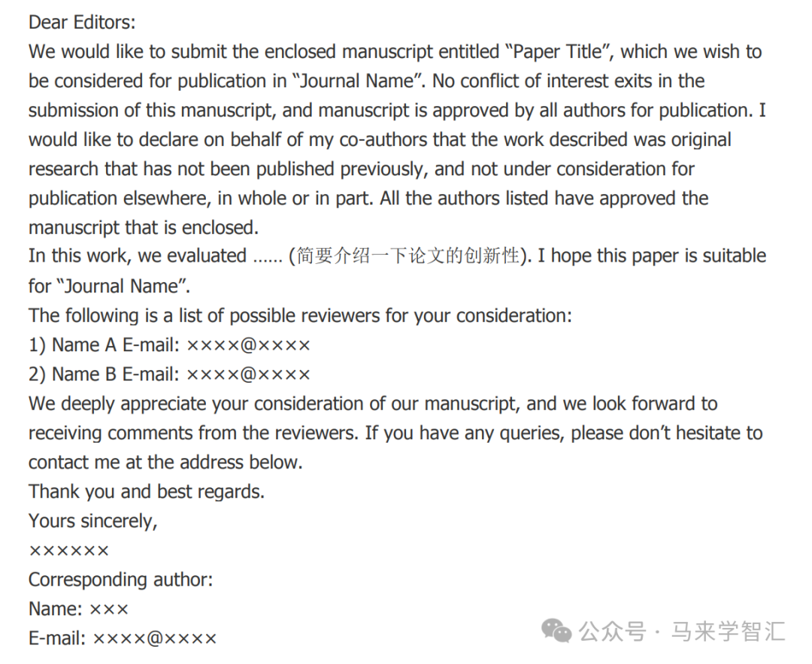Image resolution: width=812 pixels, height=664 pixels.
Task: Click the corresponding author Name ××× field
Action: (78, 609)
